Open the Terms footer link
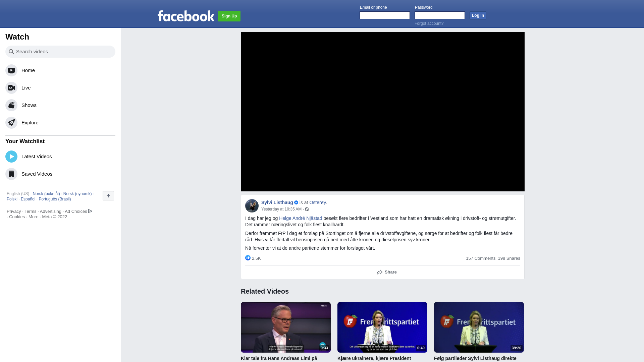 (x=31, y=212)
